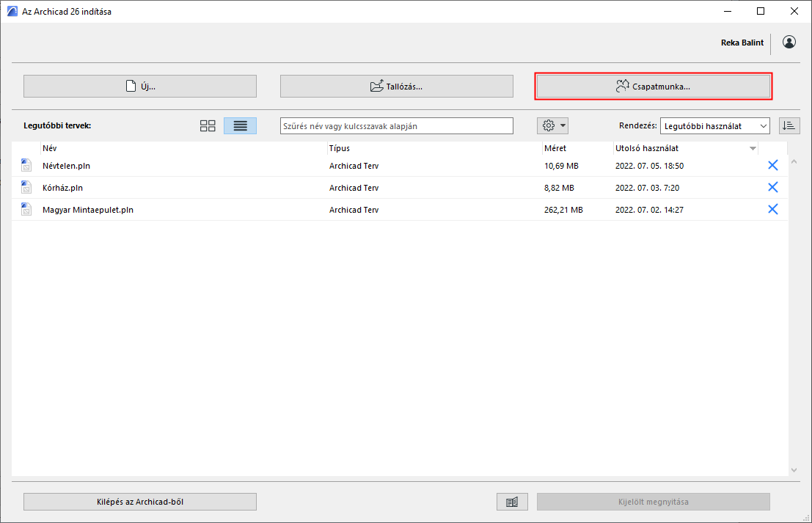Click the 262,21 MB size cell

pos(563,210)
